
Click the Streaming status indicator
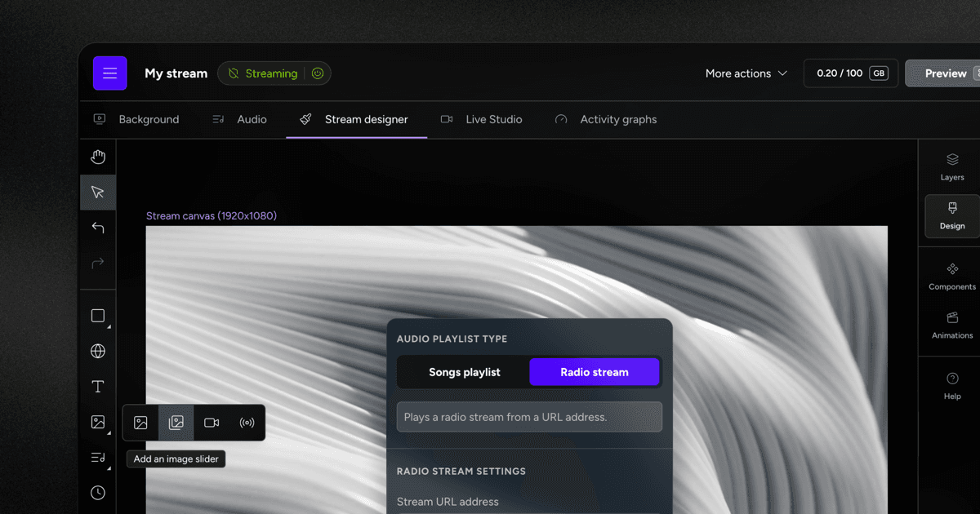(263, 73)
